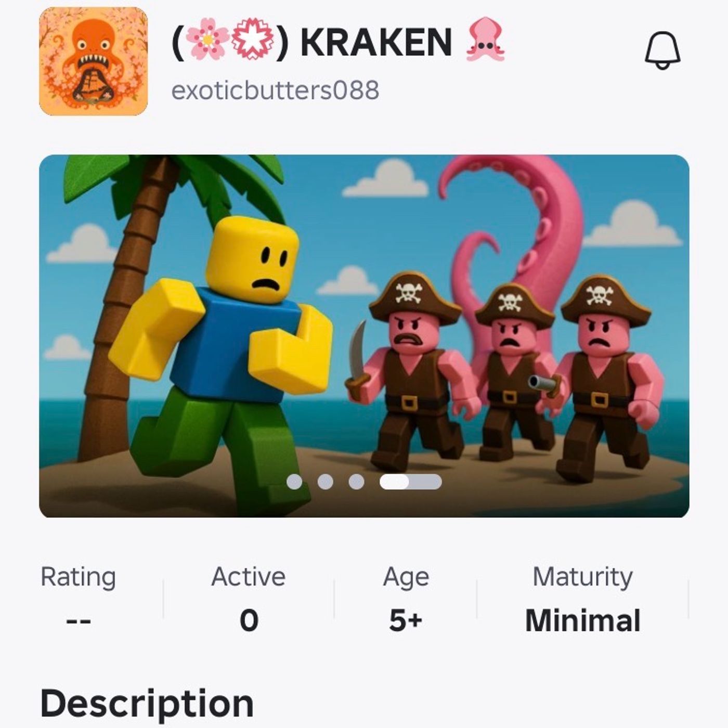Tap the Minimal maturity value

(x=583, y=620)
